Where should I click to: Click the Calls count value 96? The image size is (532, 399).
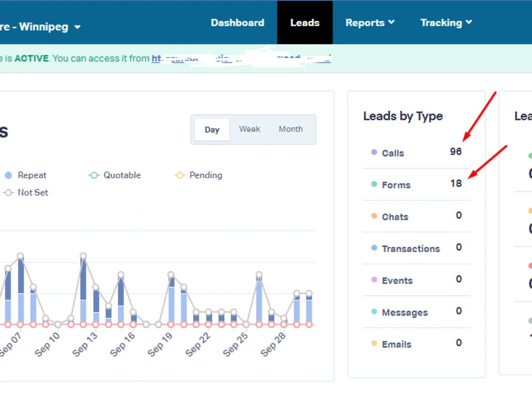click(456, 151)
